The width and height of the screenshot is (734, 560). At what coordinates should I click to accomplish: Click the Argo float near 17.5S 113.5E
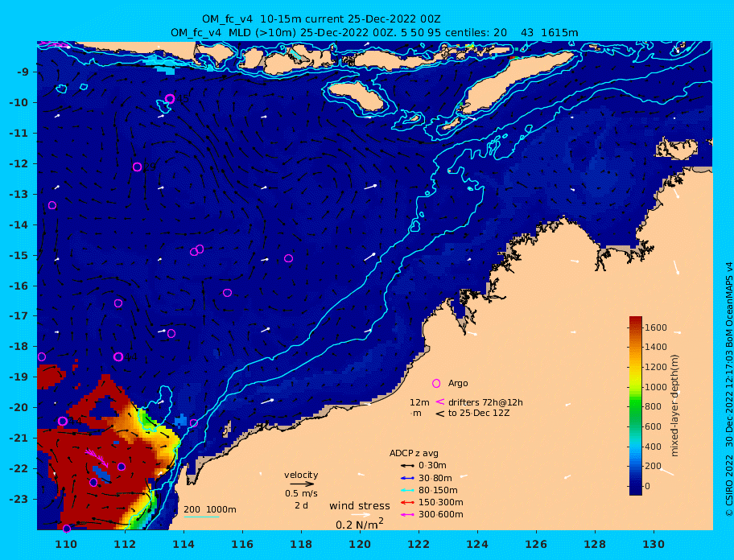pyautogui.click(x=171, y=334)
